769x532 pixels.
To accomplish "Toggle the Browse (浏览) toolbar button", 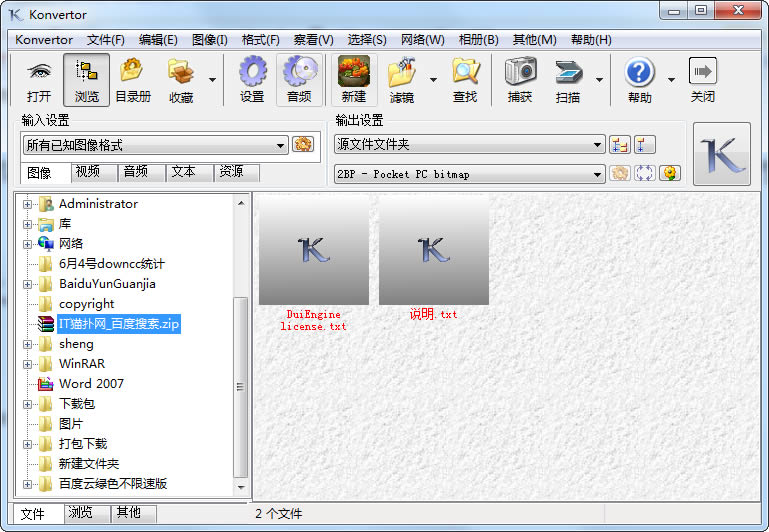I will 86,80.
